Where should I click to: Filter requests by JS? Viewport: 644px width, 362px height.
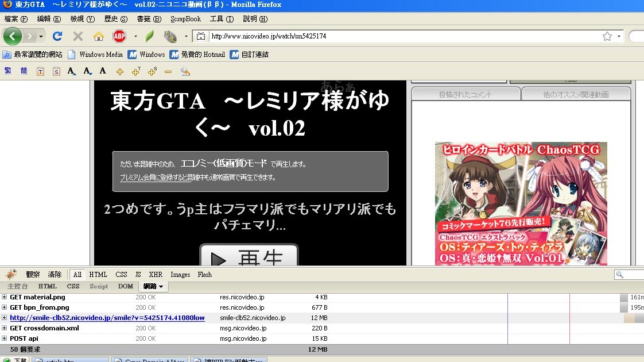[138, 275]
